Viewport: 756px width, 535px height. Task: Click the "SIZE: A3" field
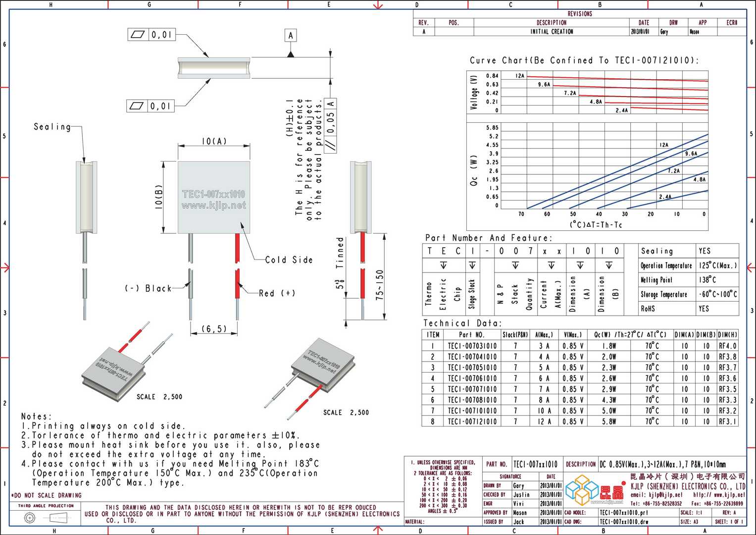(689, 522)
